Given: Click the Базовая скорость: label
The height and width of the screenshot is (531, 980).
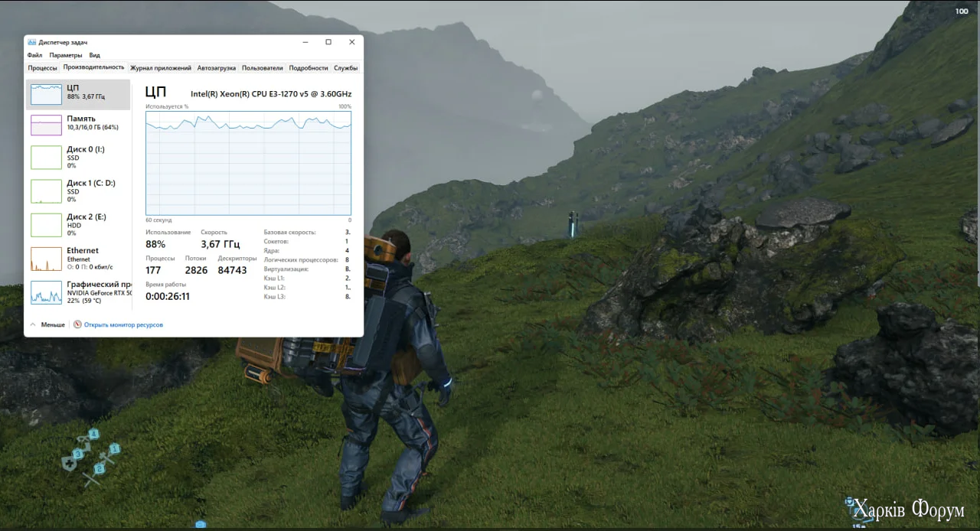Looking at the screenshot, I should click(289, 232).
